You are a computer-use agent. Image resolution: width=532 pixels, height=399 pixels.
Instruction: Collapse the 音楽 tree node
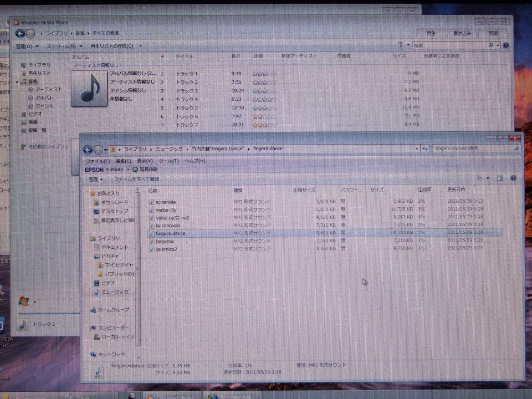coord(17,81)
